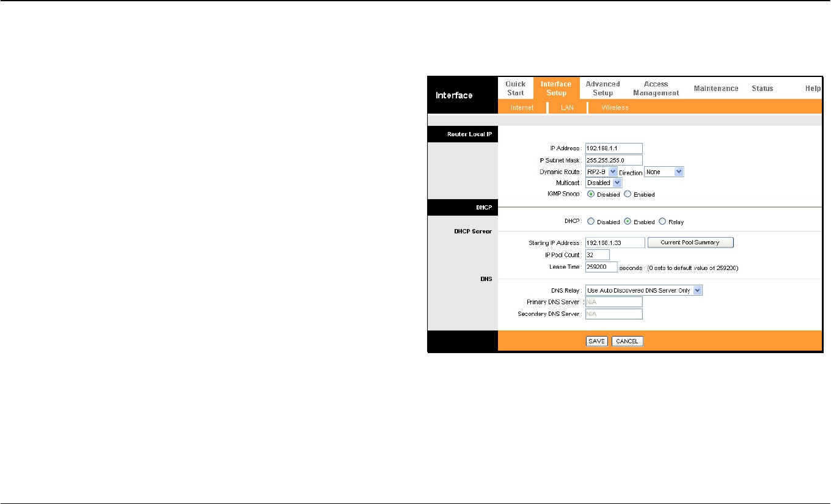
Task: Click the IP Address field
Action: coord(613,148)
